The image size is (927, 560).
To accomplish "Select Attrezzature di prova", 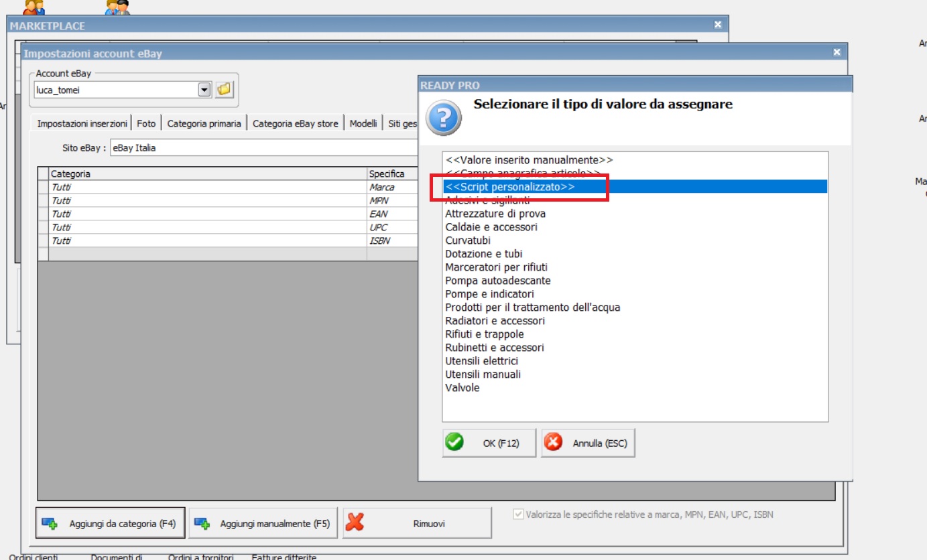I will tap(635, 214).
